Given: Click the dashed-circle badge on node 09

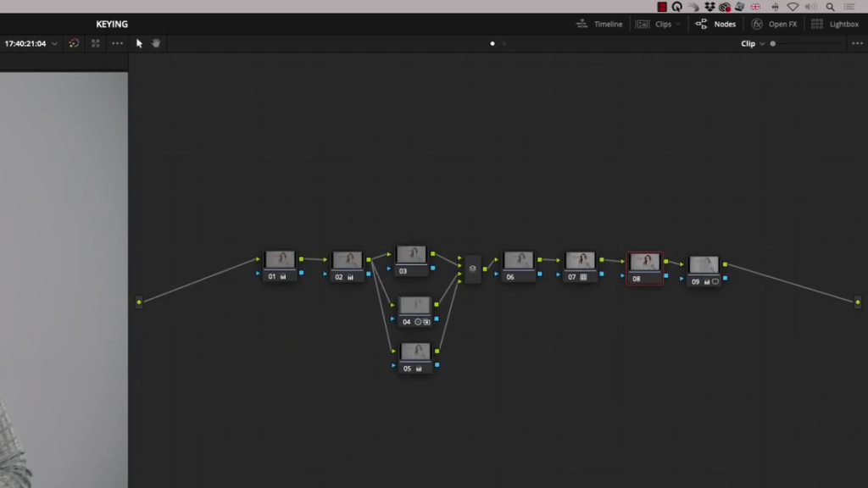Looking at the screenshot, I should (715, 282).
